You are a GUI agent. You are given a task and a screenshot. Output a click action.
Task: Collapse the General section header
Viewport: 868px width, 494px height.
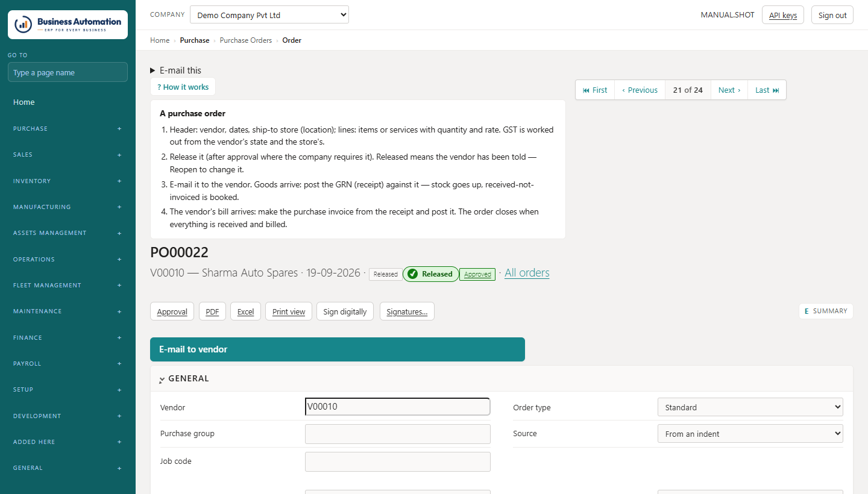coord(502,379)
